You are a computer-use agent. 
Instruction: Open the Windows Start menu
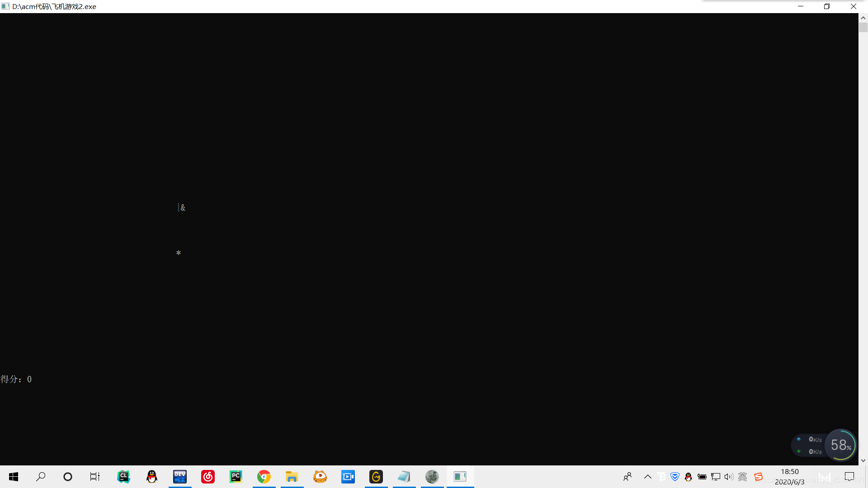[14, 477]
